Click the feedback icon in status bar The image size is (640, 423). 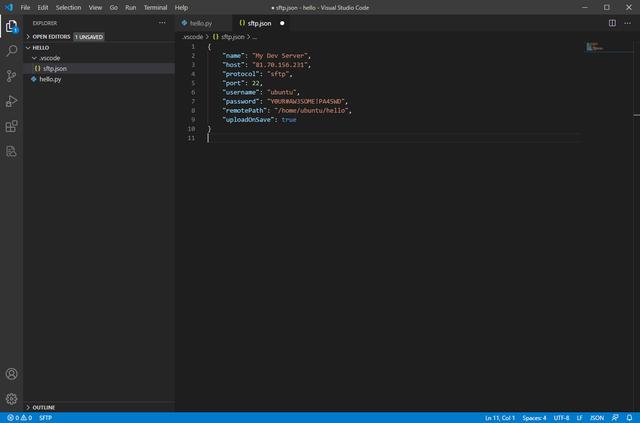[x=615, y=418]
